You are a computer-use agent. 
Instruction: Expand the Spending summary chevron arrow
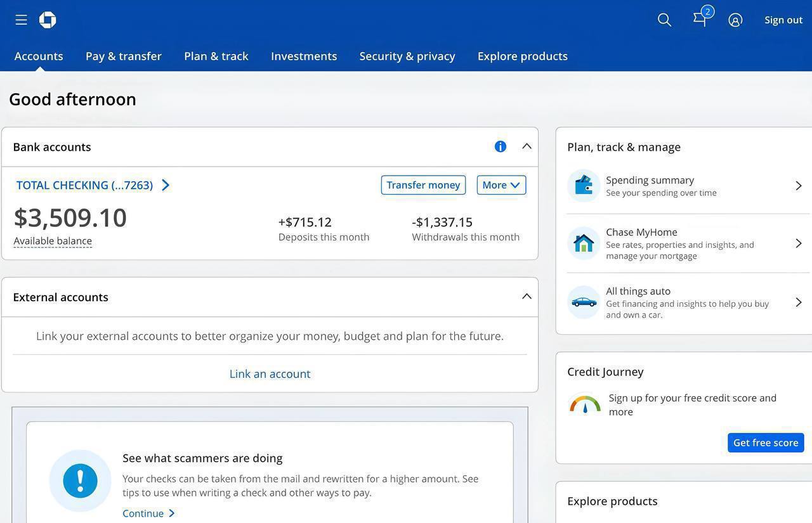click(799, 186)
